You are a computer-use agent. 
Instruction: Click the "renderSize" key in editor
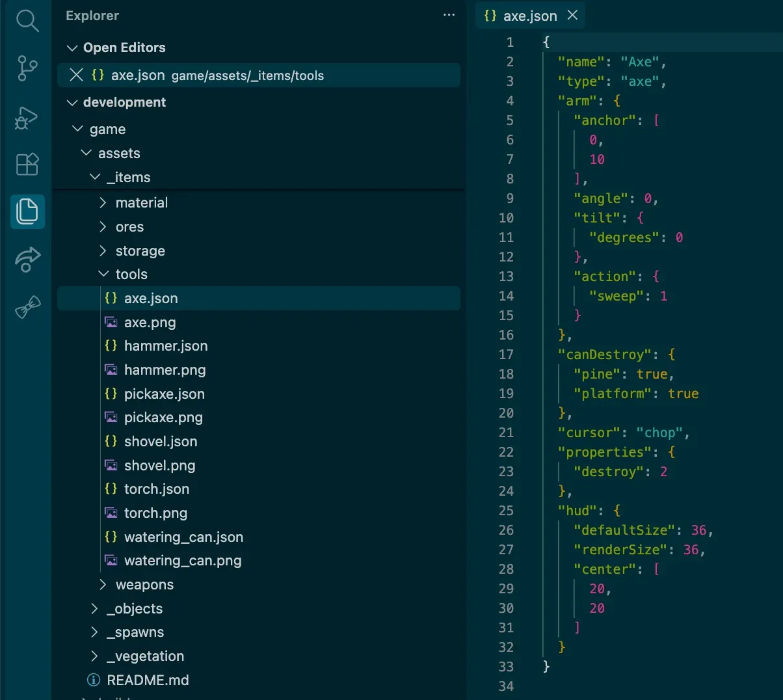click(x=620, y=550)
